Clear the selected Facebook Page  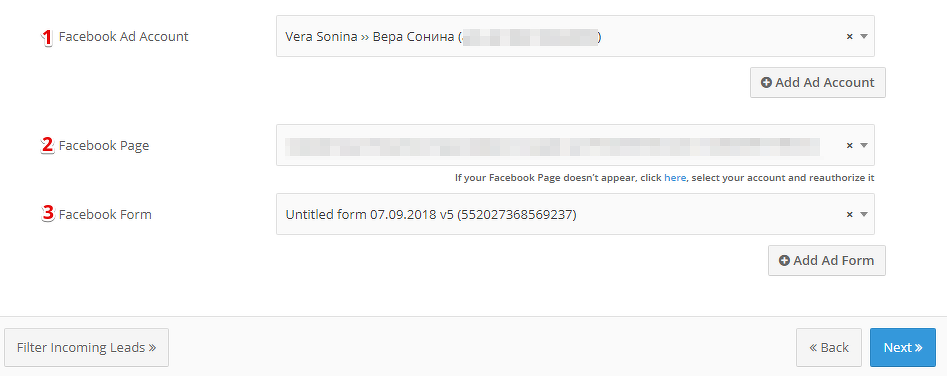(x=849, y=145)
